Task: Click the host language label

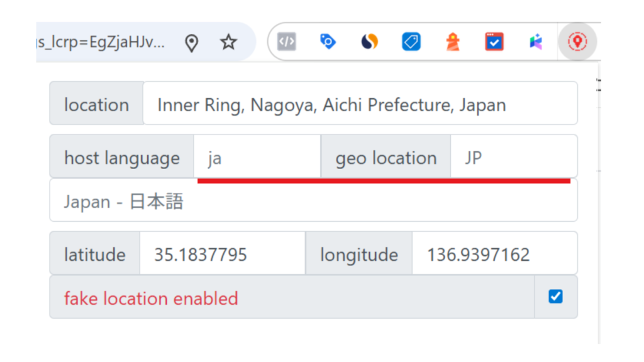Action: click(x=122, y=157)
